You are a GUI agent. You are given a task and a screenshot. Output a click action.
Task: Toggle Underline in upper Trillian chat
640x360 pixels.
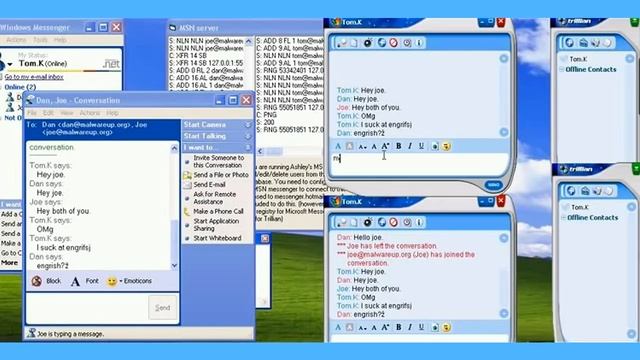pyautogui.click(x=421, y=146)
